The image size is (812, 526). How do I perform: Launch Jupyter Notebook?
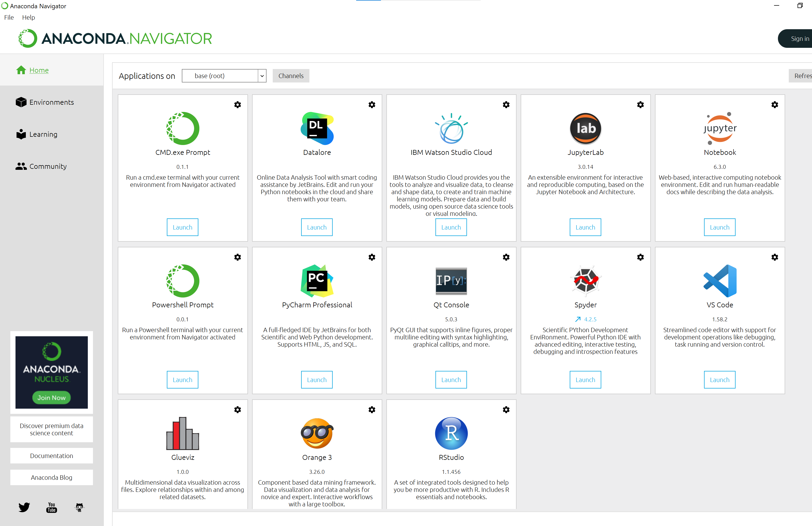pos(720,227)
